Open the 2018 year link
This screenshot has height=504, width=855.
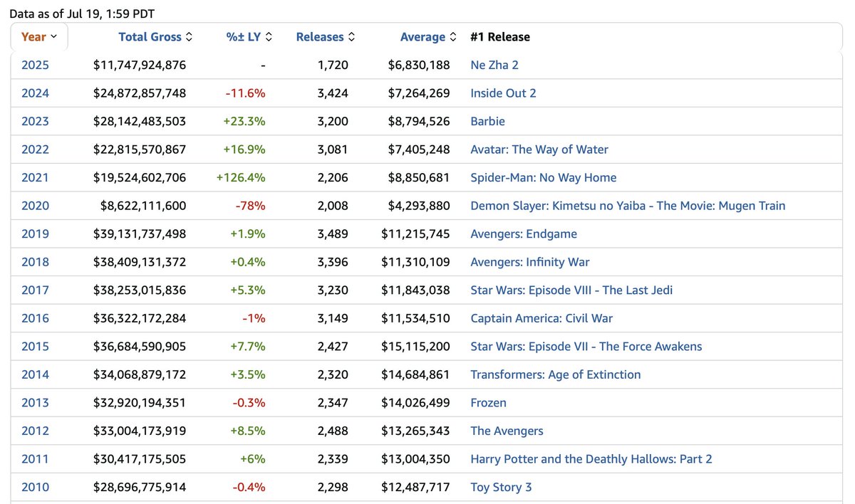(35, 262)
